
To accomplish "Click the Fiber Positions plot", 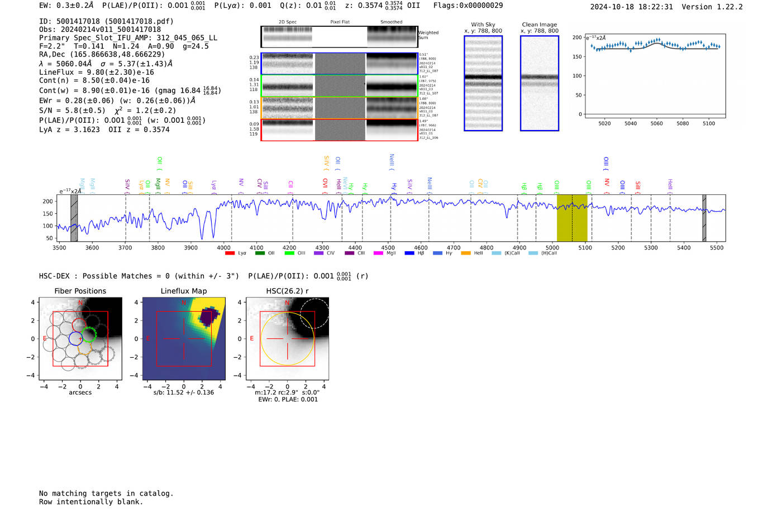I will click(80, 339).
